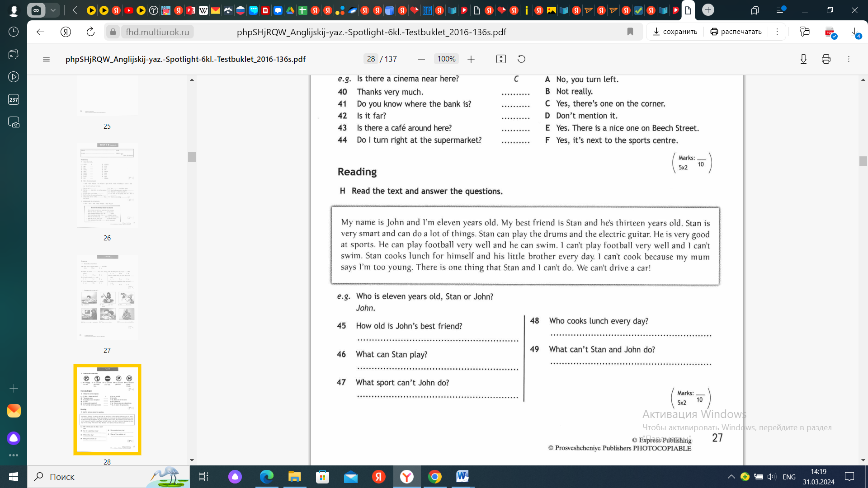
Task: Open Alice assistant in the browser sidebar
Action: pyautogui.click(x=14, y=438)
